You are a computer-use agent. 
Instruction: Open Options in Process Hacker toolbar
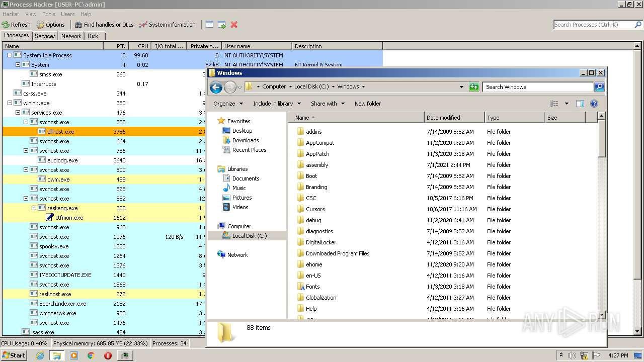coord(50,25)
